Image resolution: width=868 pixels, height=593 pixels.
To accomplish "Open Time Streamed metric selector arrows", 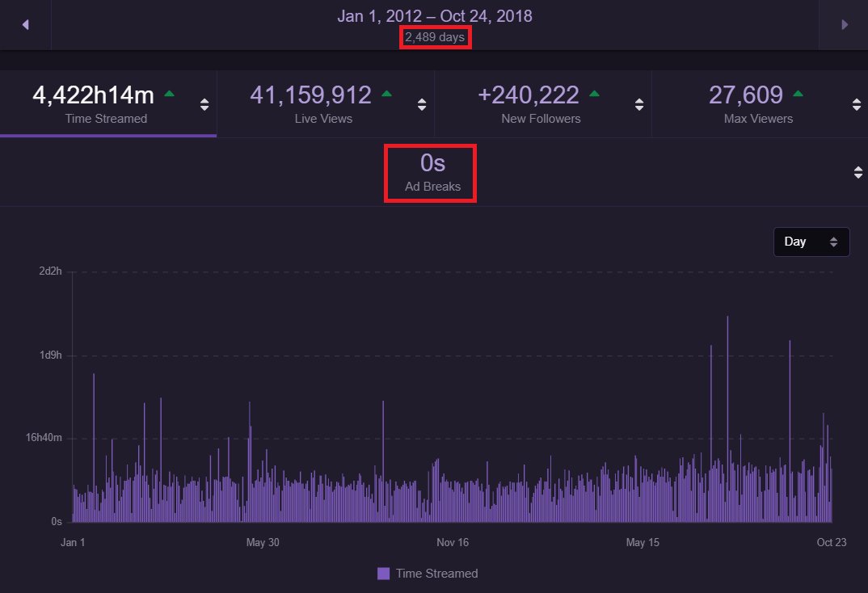I will [x=204, y=104].
